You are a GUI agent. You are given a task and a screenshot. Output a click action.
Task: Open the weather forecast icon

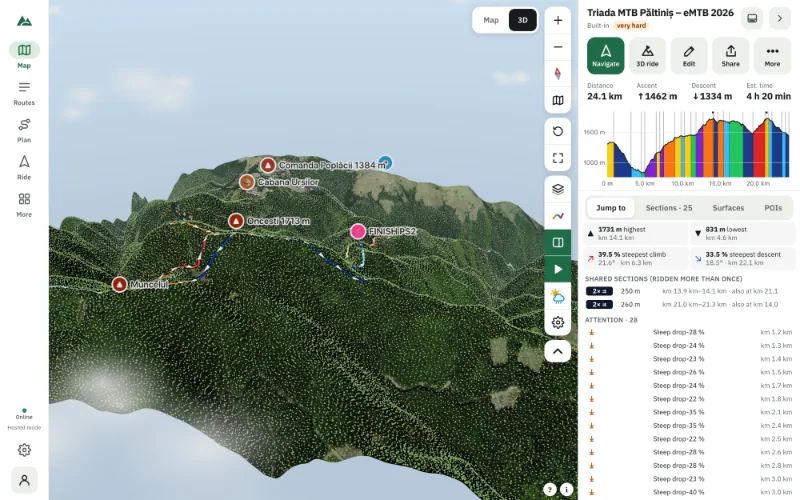(x=558, y=296)
